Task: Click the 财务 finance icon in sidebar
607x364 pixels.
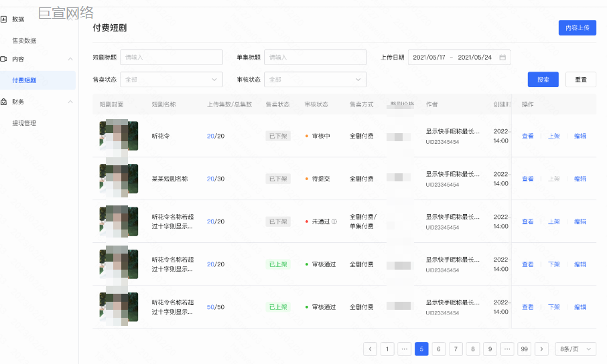Action: pyautogui.click(x=3, y=102)
